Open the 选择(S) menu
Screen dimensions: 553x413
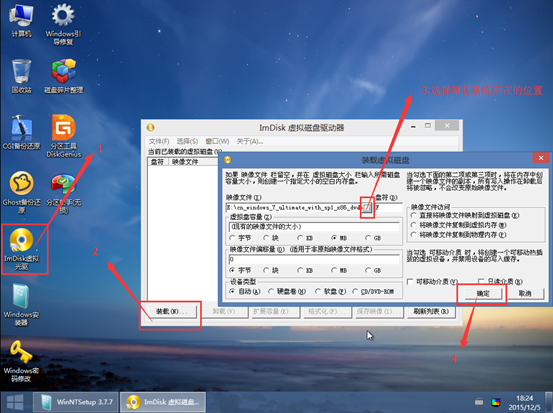[187, 141]
